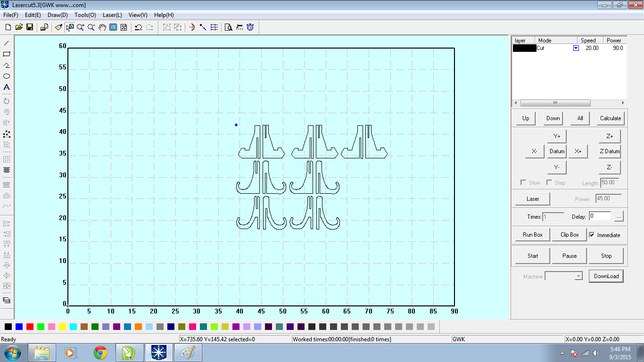The image size is (644, 362).
Task: Open the View menu
Action: [138, 15]
